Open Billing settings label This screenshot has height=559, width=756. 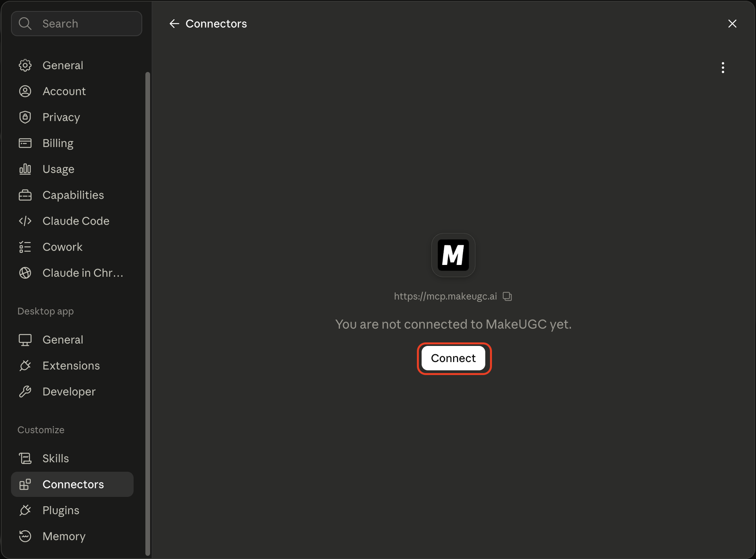tap(58, 143)
